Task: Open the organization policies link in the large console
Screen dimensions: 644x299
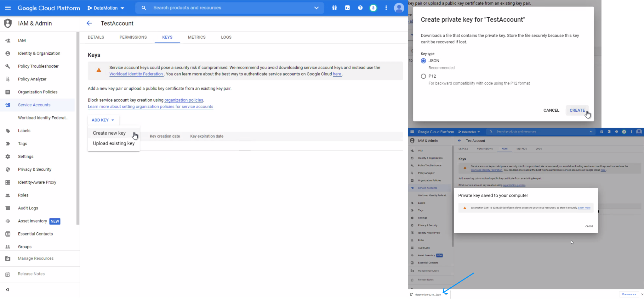Action: coord(184,100)
